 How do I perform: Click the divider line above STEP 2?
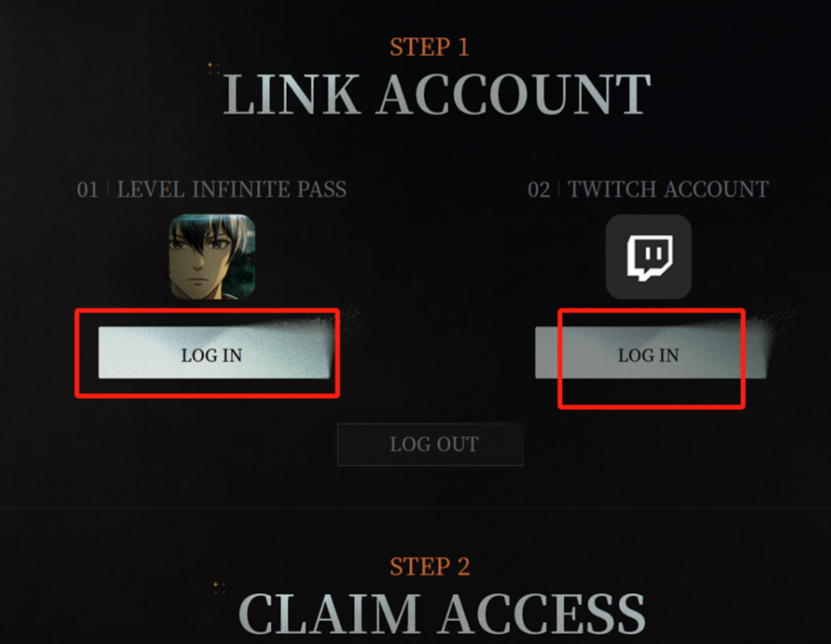[416, 507]
